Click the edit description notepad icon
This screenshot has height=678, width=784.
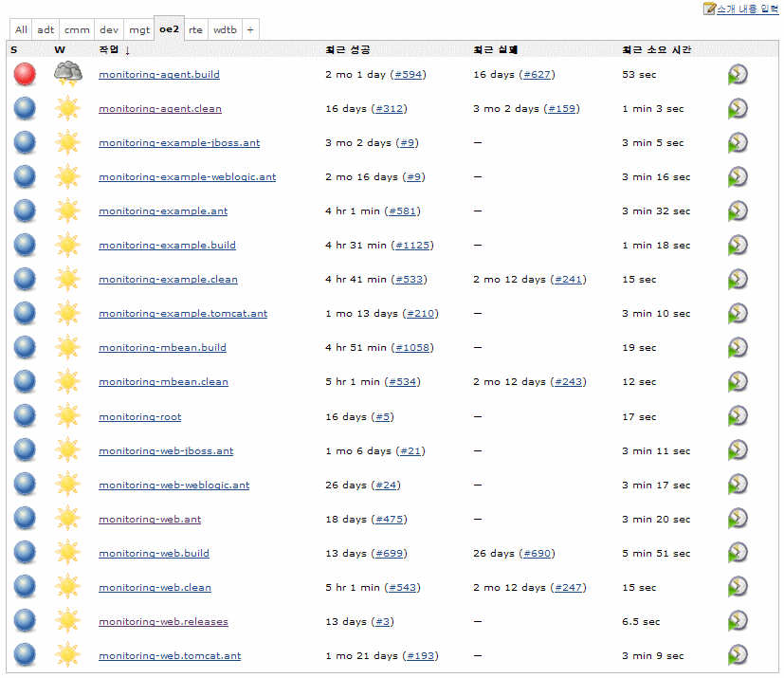pos(708,9)
